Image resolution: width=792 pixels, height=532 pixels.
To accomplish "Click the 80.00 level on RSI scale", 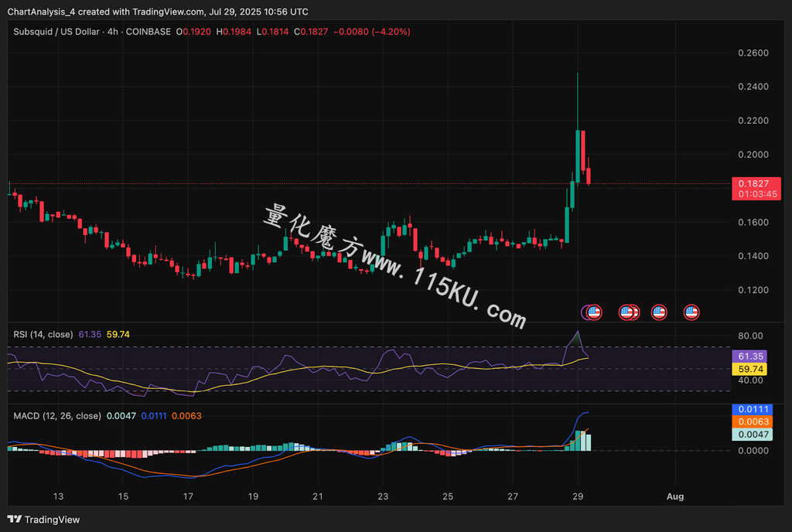I will tap(750, 336).
